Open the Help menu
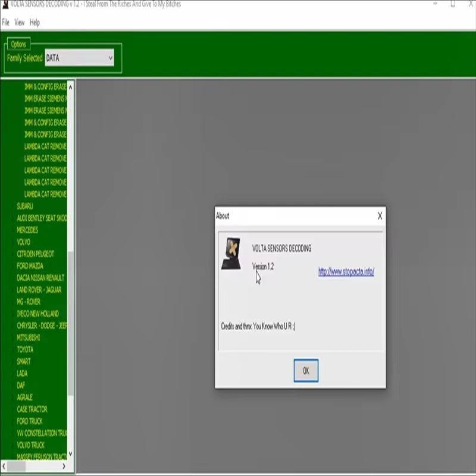 point(35,23)
